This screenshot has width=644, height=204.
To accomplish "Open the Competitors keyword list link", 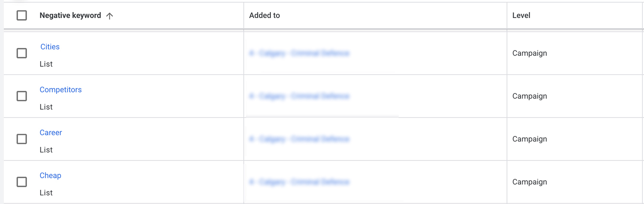I will coord(61,90).
